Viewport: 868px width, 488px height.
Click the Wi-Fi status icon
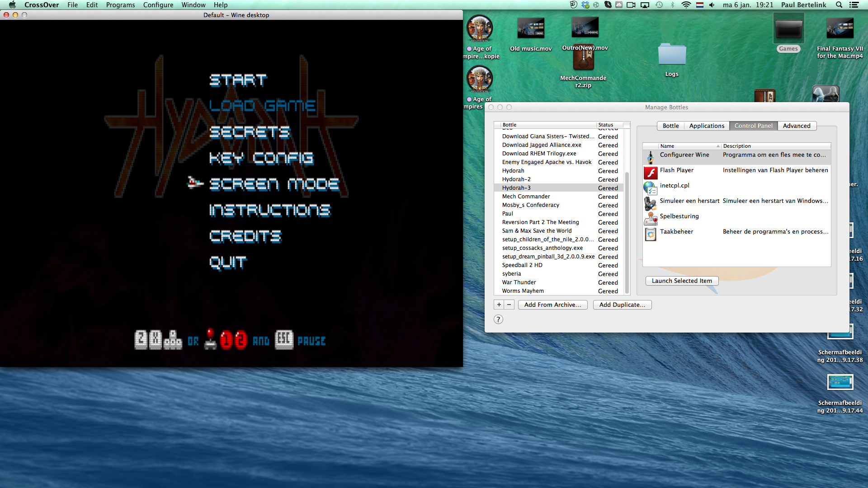click(x=686, y=5)
